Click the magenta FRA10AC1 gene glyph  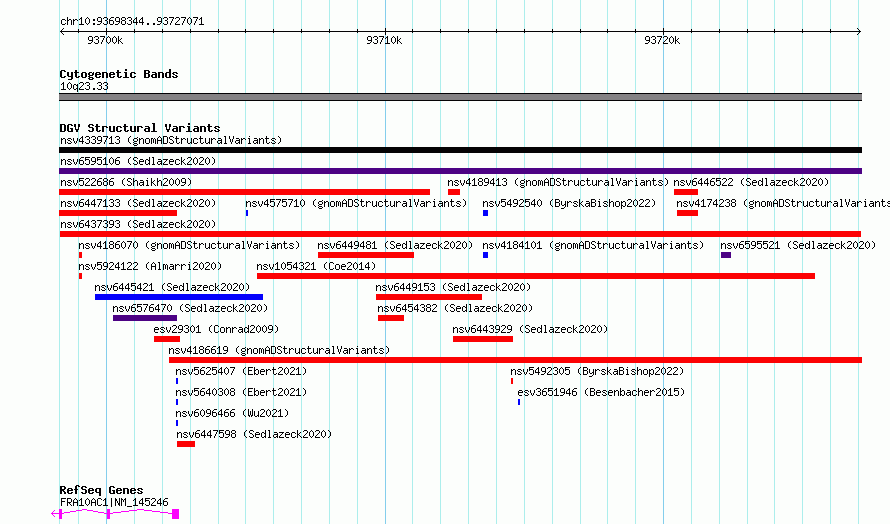click(115, 514)
